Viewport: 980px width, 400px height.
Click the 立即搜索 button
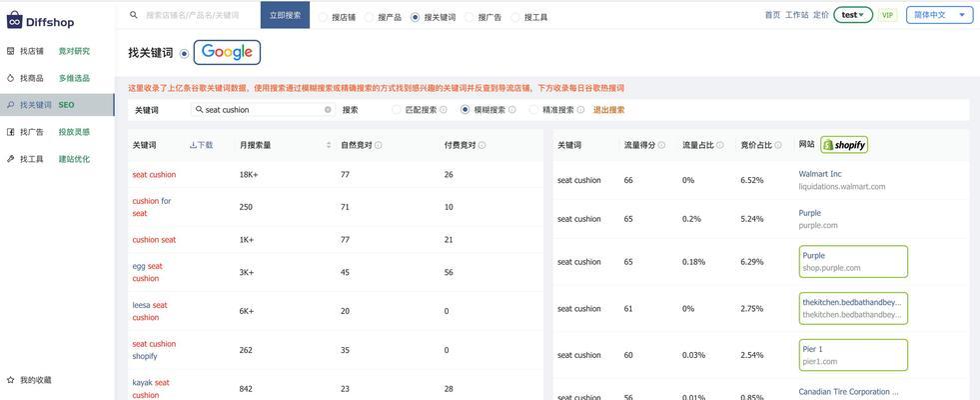[x=285, y=15]
